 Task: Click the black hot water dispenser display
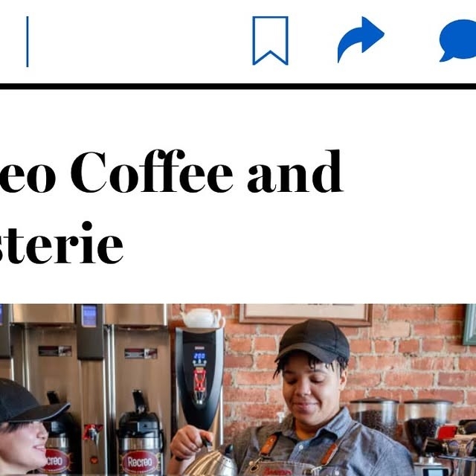[199, 356]
